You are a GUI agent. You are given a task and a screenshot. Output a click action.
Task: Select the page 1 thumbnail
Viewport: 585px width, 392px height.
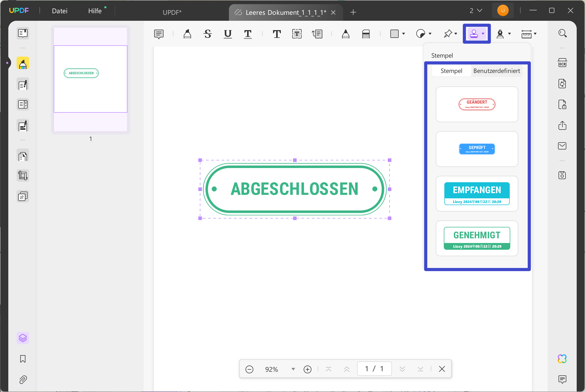pos(90,79)
